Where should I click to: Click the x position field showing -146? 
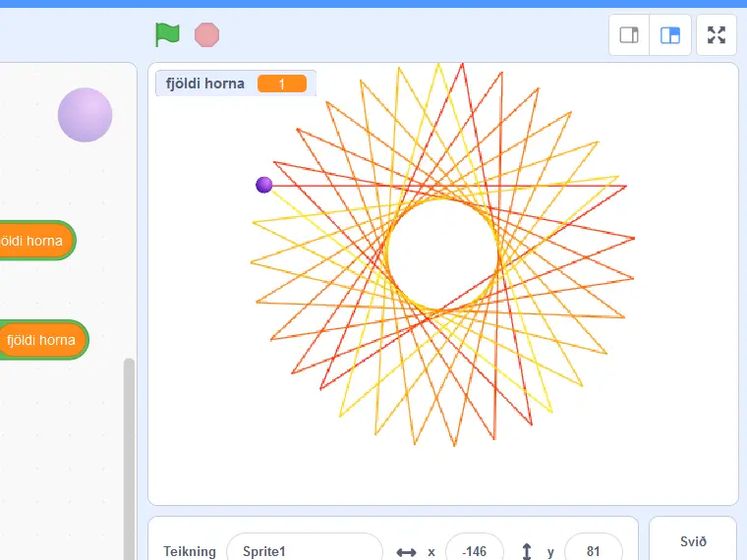click(475, 551)
